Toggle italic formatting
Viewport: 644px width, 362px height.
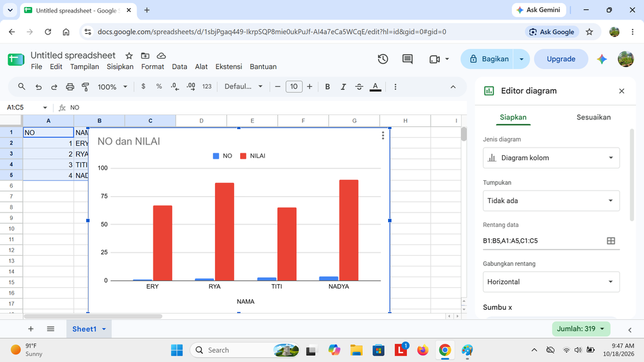point(343,87)
